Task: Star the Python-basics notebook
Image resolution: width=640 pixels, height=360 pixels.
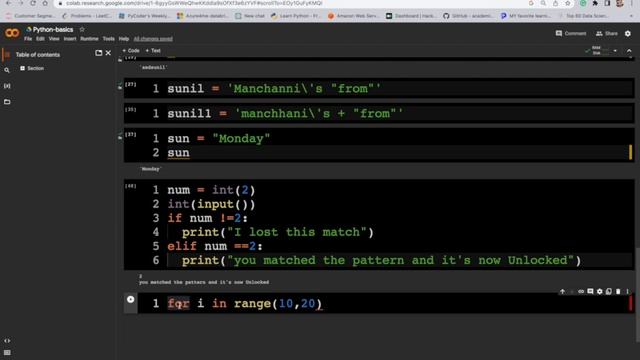Action: (82, 29)
